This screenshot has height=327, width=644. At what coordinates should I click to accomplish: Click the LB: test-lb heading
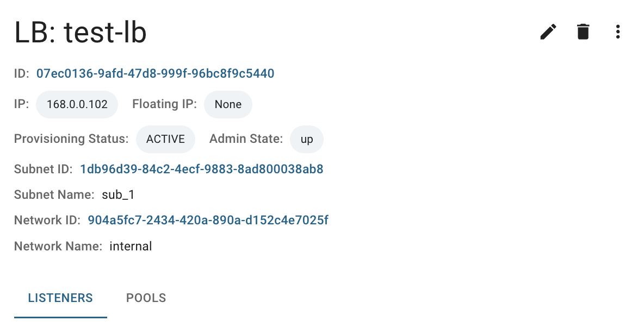point(81,33)
